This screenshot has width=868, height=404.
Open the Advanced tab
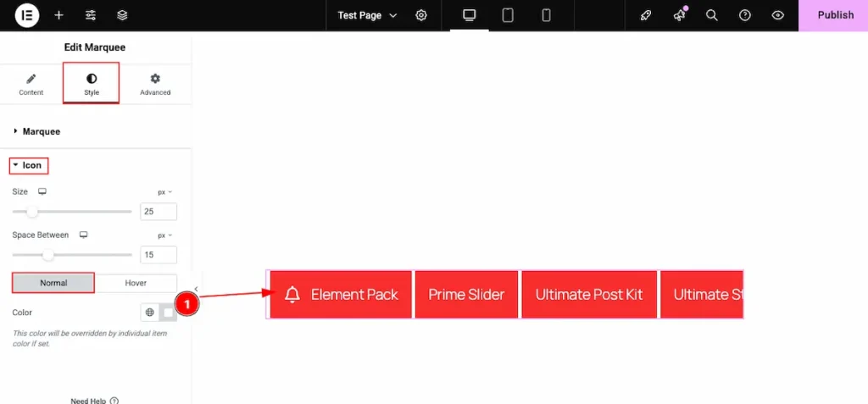click(155, 84)
